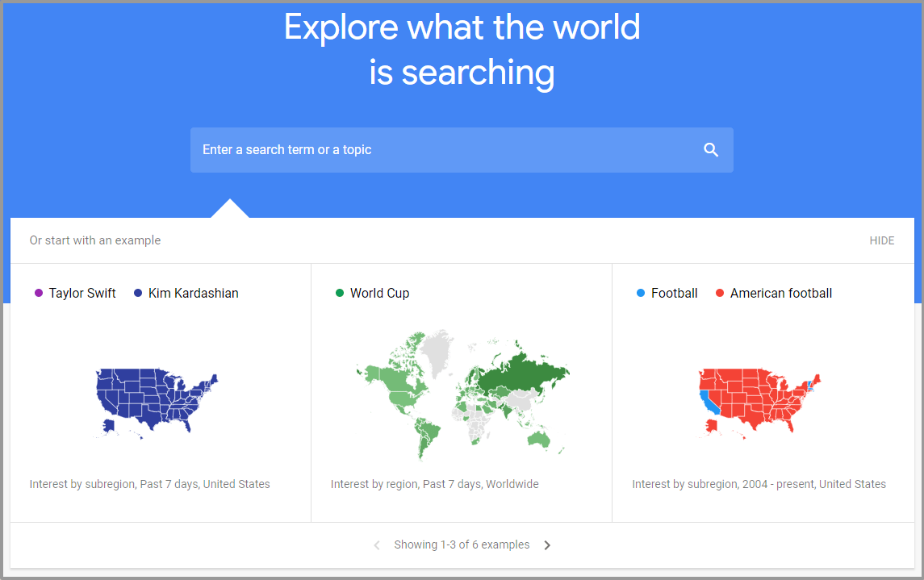Hide the examples panel
The height and width of the screenshot is (580, 924).
[x=881, y=240]
